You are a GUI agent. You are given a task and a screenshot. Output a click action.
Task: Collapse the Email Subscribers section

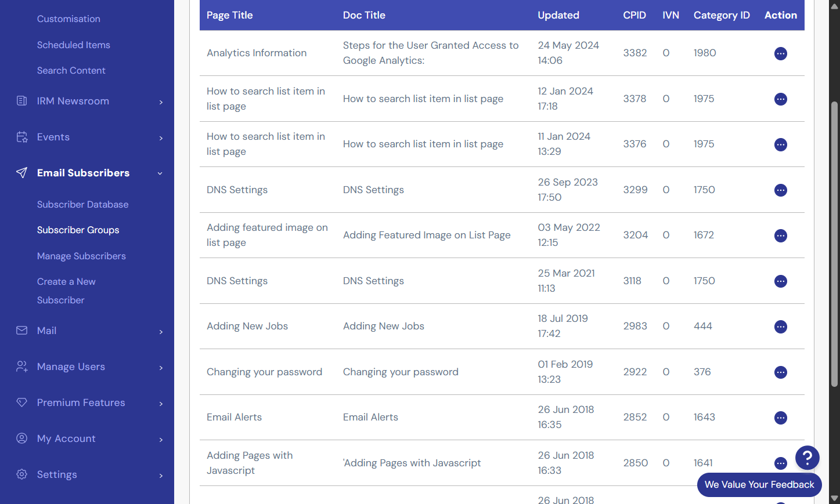click(x=160, y=173)
